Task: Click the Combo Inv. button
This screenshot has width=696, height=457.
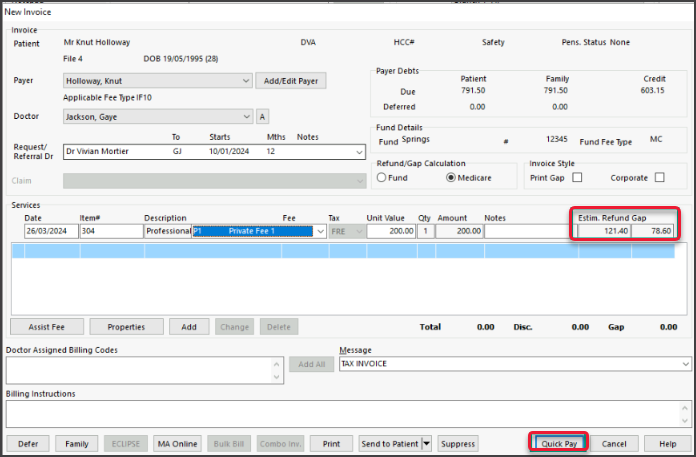Action: [x=281, y=444]
